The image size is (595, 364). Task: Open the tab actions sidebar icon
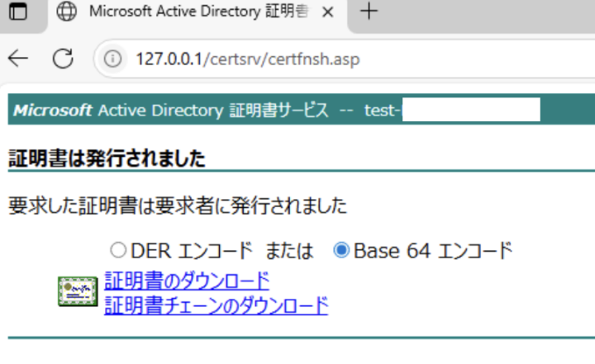coord(18,12)
